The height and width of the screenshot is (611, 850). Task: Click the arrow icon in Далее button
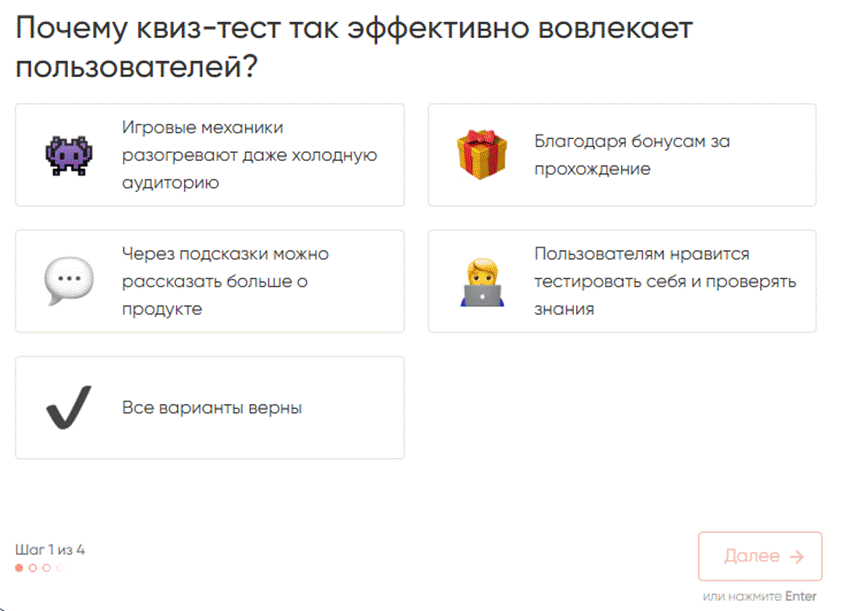click(797, 557)
